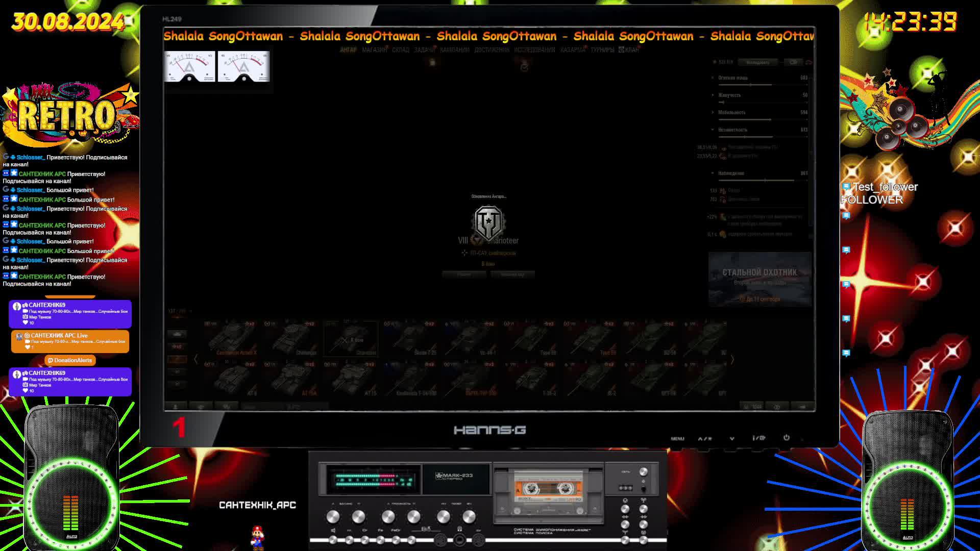This screenshot has width=980, height=551.
Task: Open the Стальной охотник event banner
Action: (x=759, y=280)
